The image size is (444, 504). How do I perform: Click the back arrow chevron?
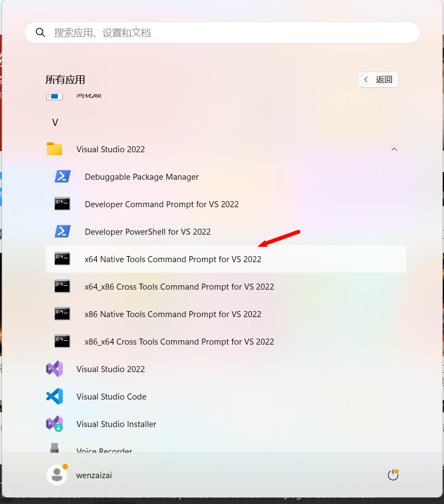(366, 79)
